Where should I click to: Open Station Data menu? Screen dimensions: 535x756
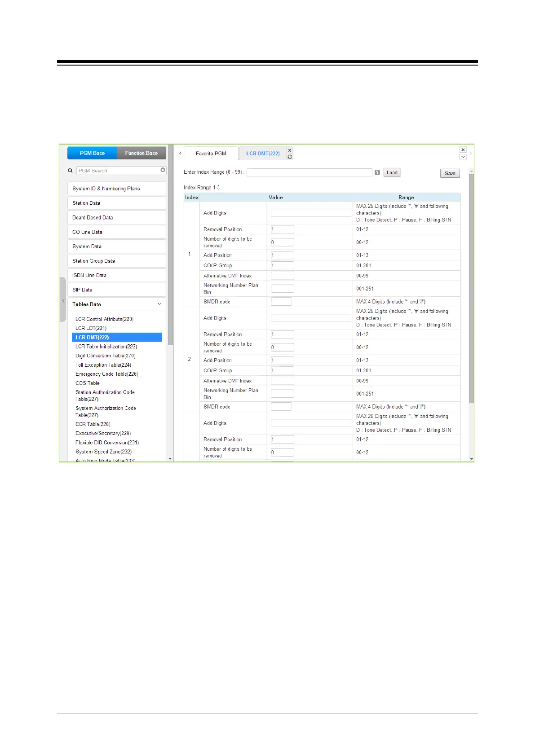[117, 203]
